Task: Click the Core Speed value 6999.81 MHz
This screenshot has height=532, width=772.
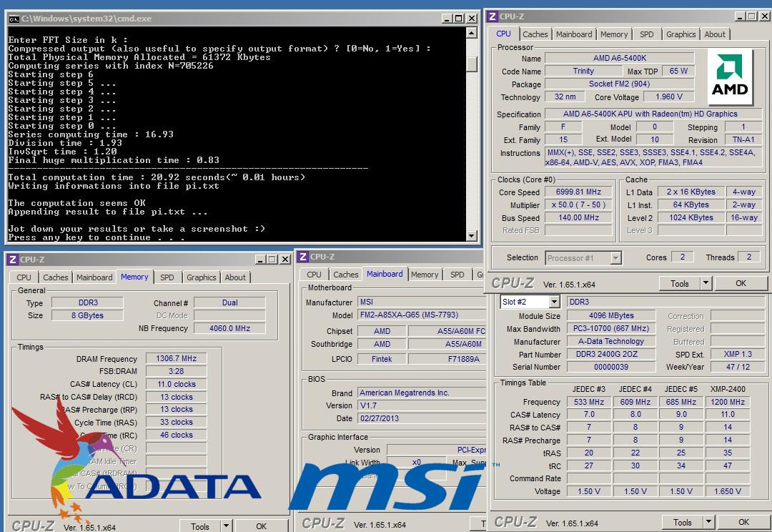Action: click(x=578, y=192)
